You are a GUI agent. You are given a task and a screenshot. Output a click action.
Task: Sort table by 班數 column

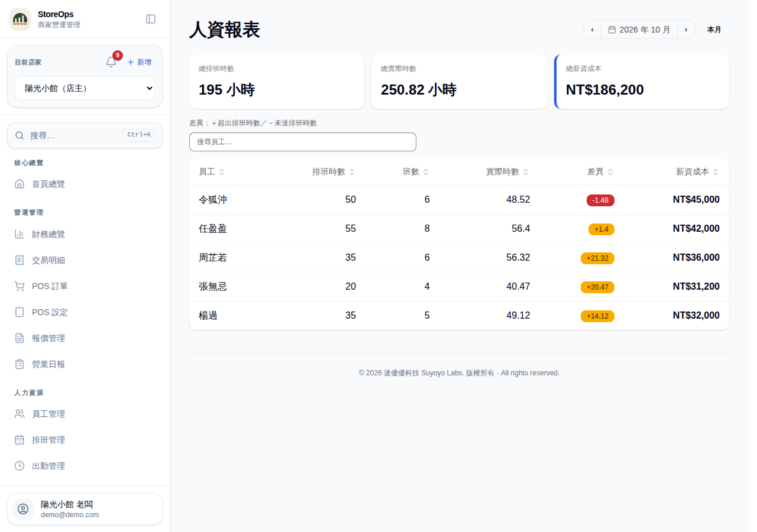point(416,172)
